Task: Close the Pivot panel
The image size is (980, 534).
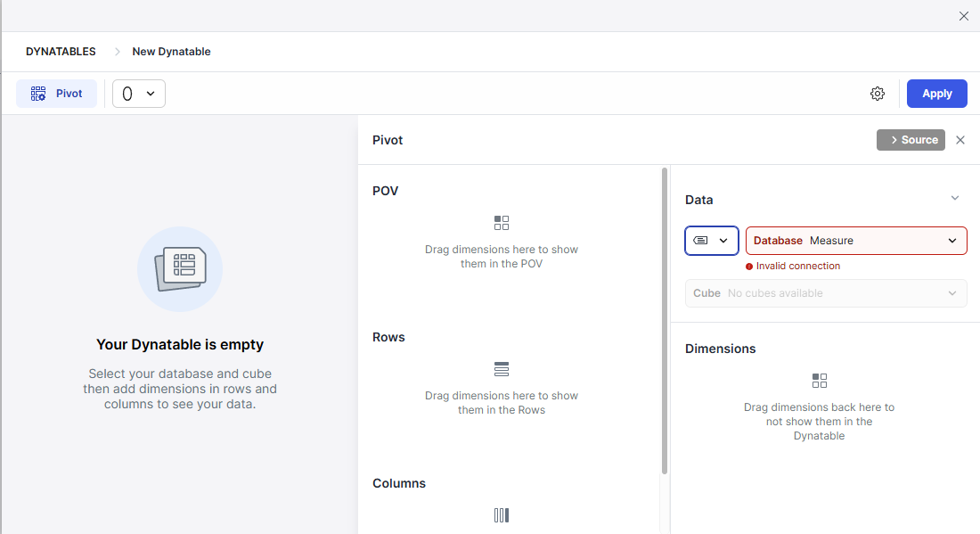Action: [x=960, y=140]
